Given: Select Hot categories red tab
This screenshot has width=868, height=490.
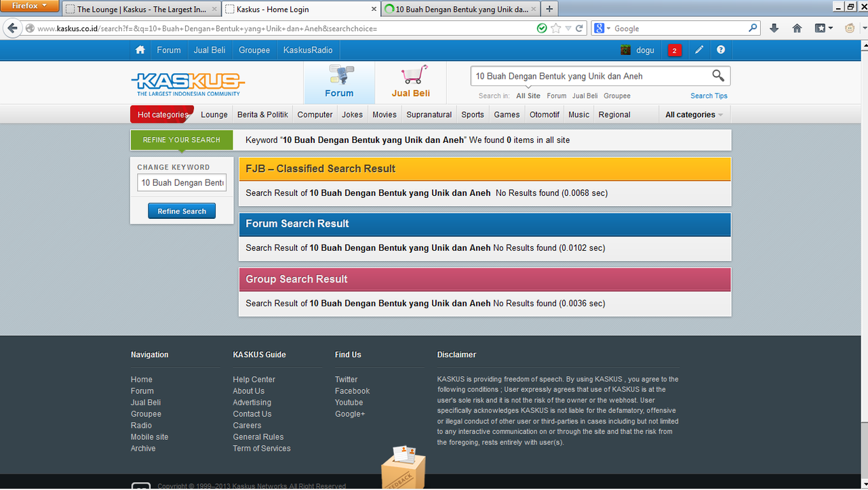Looking at the screenshot, I should pos(162,115).
